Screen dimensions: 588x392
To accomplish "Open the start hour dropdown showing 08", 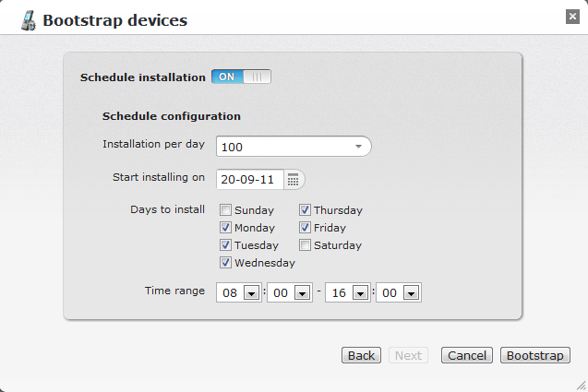I will 249,293.
